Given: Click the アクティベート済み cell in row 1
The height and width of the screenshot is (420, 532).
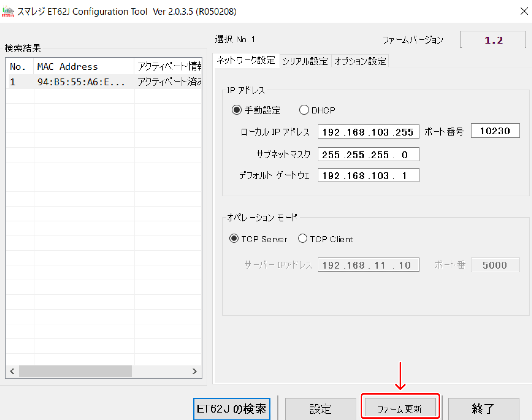Looking at the screenshot, I should point(168,82).
